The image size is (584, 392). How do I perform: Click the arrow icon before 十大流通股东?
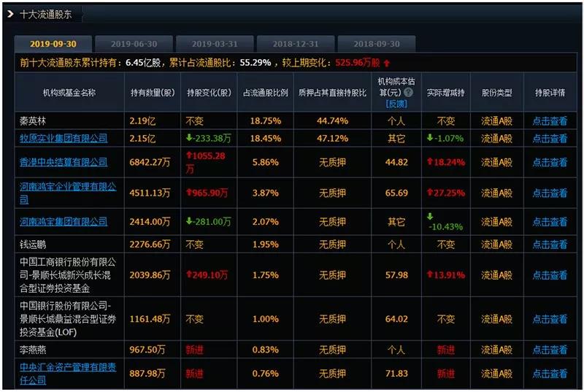point(12,13)
